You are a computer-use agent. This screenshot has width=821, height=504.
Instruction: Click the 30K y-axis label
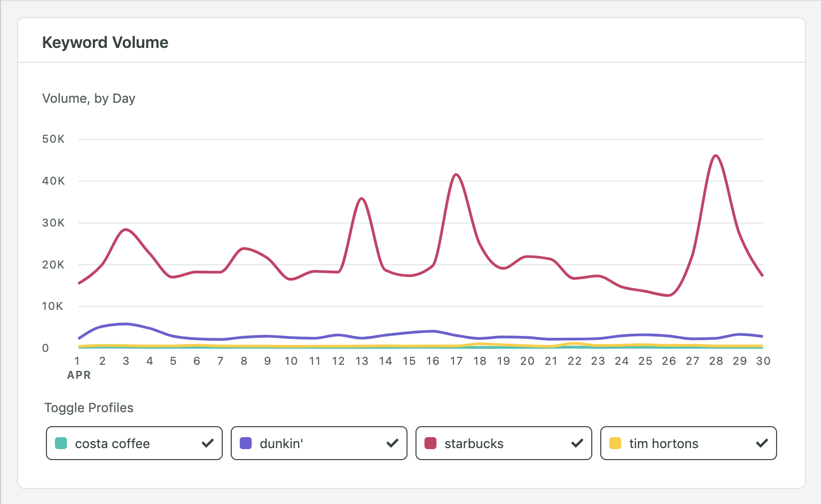(53, 223)
